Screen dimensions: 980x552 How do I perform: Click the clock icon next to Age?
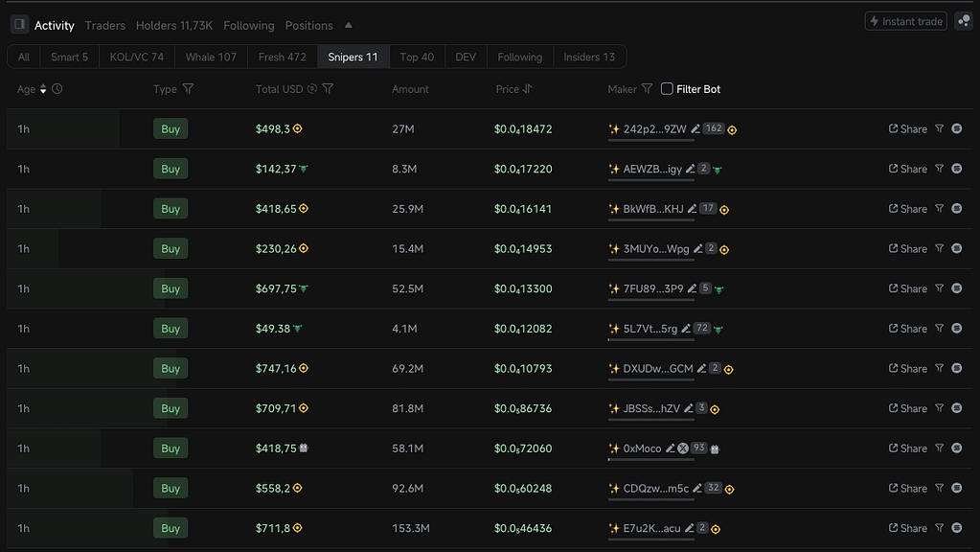click(57, 89)
